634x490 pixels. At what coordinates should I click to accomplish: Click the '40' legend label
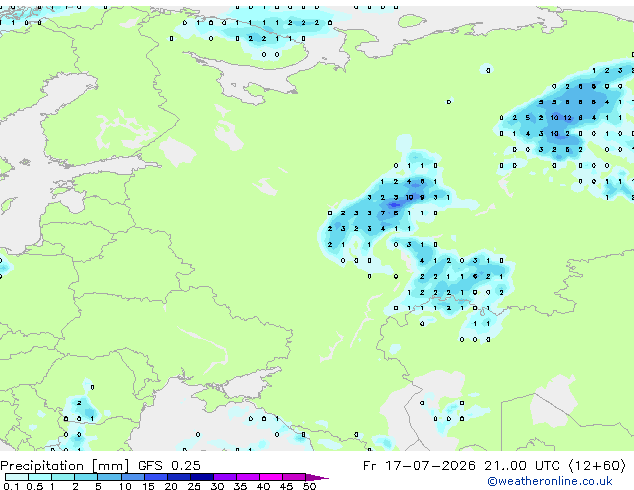(263, 486)
